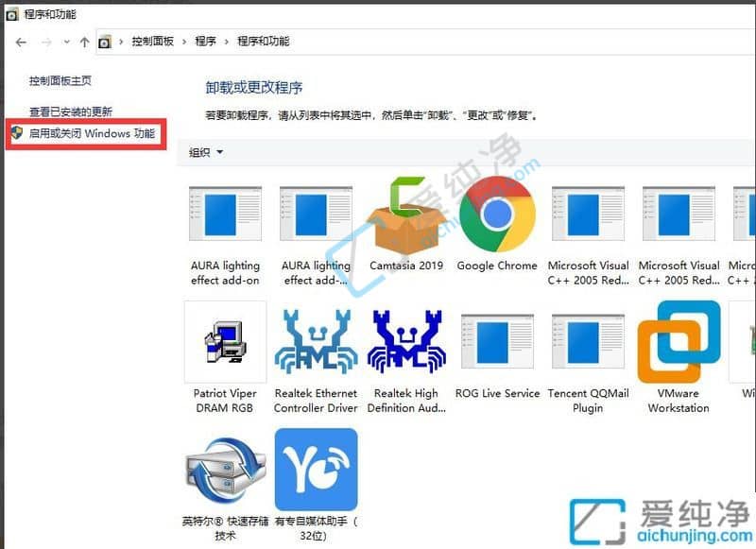Select the 英特尔 快速存储技术 icon
The width and height of the screenshot is (756, 549).
point(226,471)
